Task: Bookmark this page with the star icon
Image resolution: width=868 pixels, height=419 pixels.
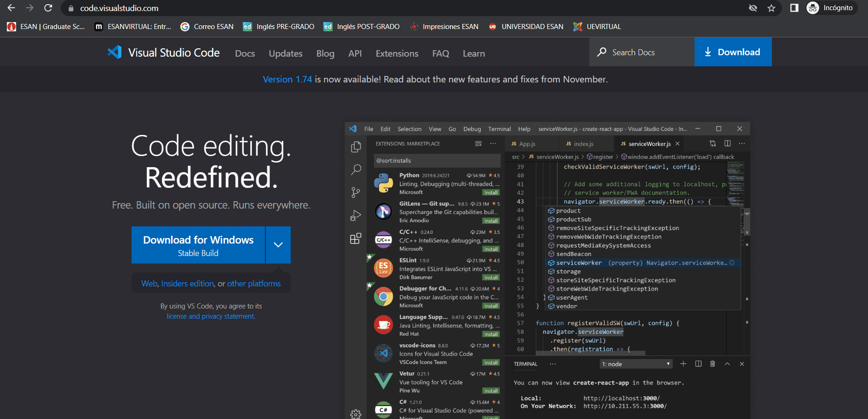Action: pos(771,8)
